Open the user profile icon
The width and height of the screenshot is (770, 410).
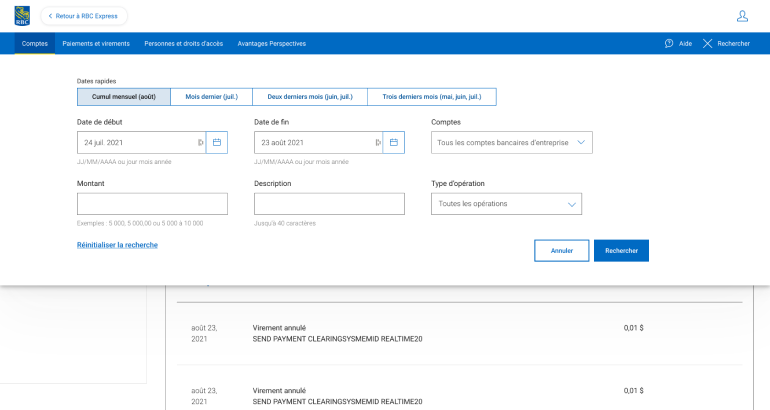[x=742, y=16]
